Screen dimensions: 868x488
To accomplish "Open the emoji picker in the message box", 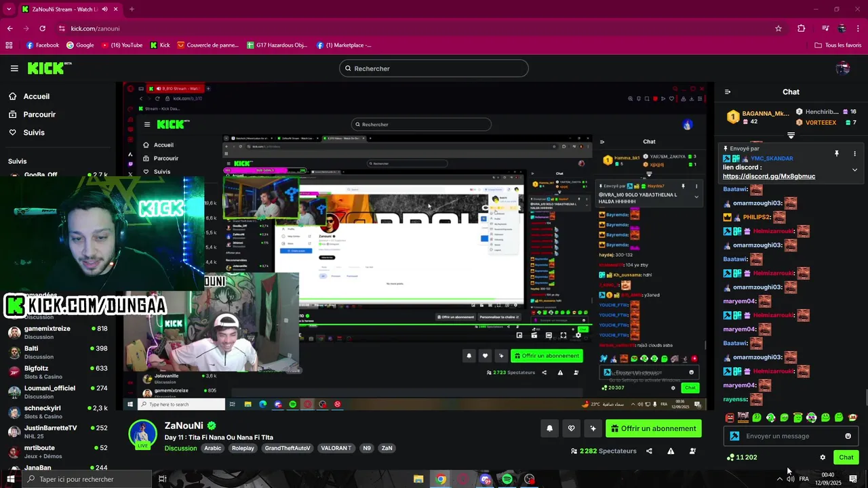I will pos(848,436).
